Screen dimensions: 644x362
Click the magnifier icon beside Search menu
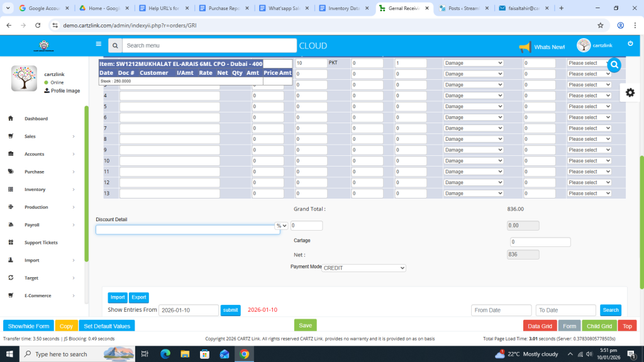tap(114, 46)
